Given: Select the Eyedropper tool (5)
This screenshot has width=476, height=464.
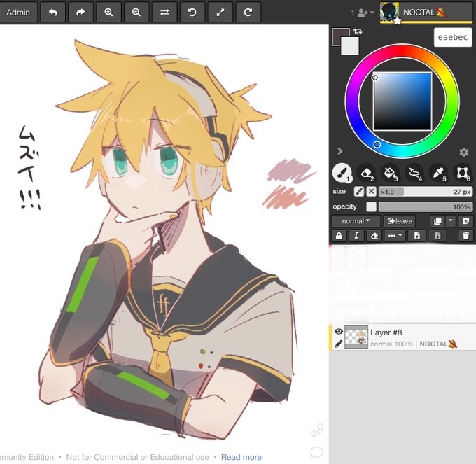Looking at the screenshot, I should (x=438, y=173).
